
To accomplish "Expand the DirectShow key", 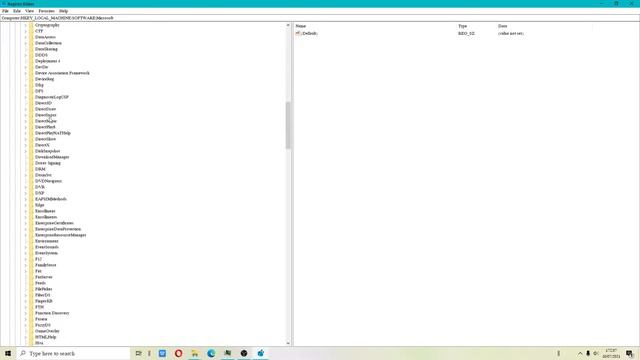I will coord(25,139).
